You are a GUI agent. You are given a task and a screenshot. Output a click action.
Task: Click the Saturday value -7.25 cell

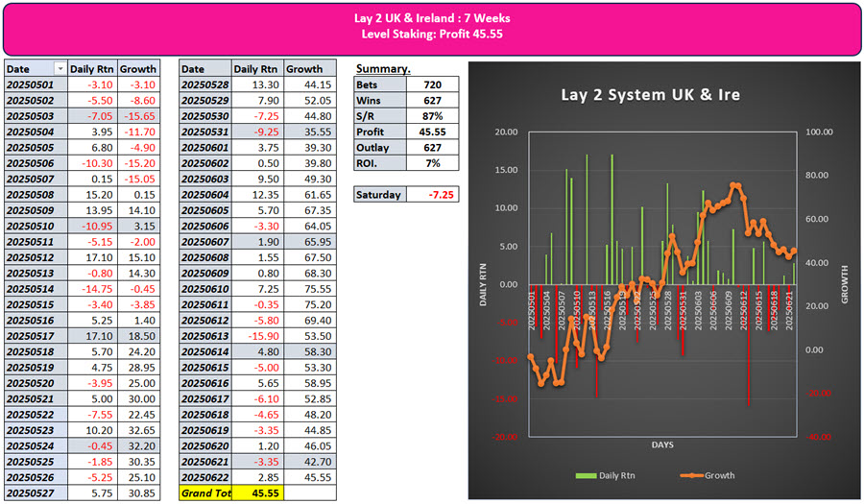click(432, 194)
